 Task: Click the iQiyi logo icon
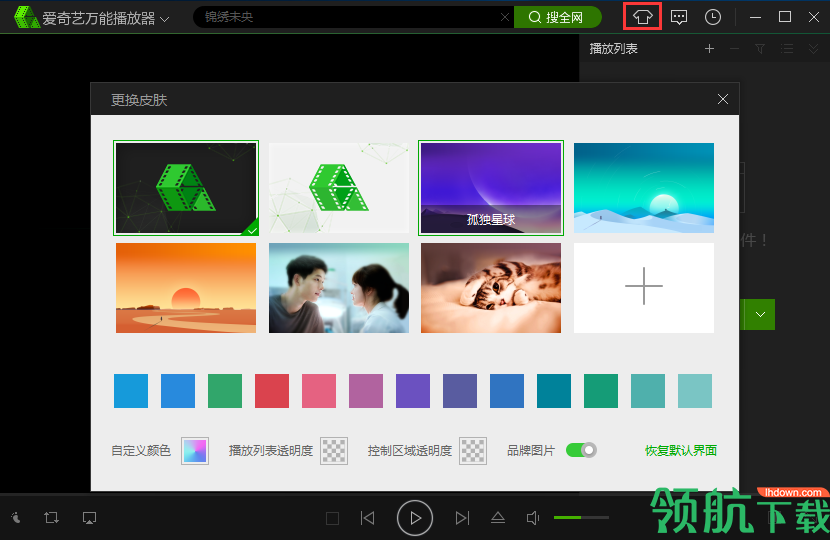[26, 17]
